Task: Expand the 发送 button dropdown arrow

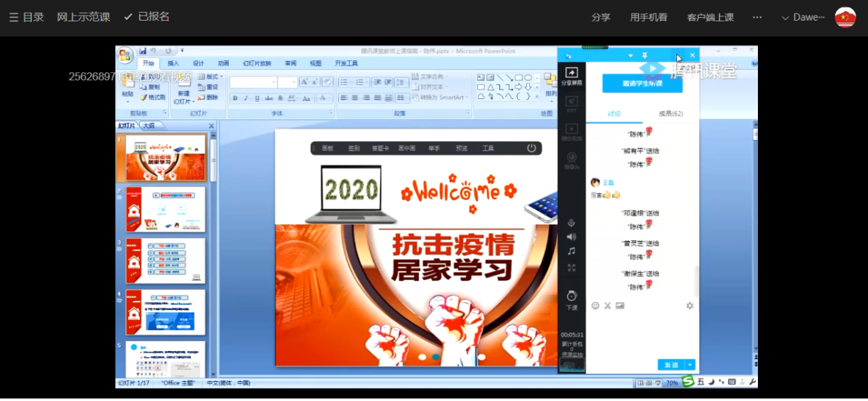Action: (690, 365)
